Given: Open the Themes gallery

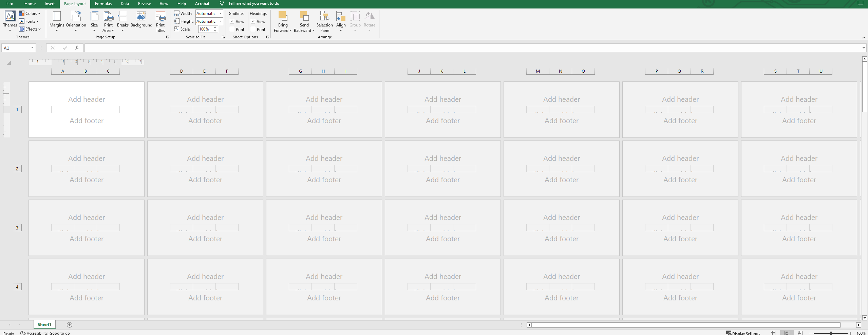Looking at the screenshot, I should tap(10, 21).
